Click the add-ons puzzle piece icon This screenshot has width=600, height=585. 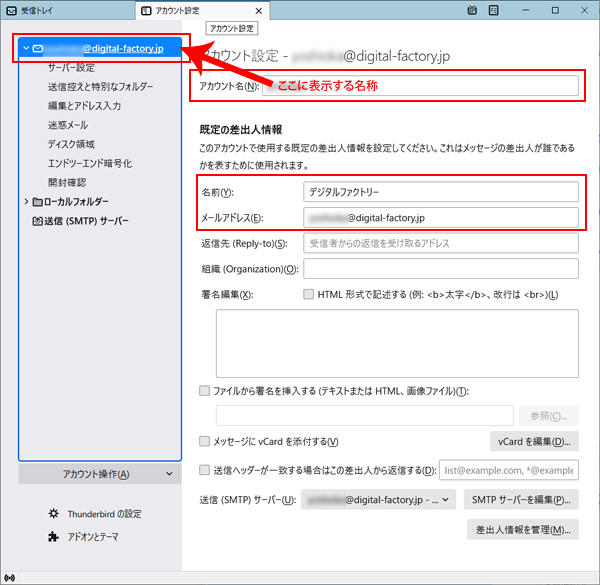(x=54, y=536)
